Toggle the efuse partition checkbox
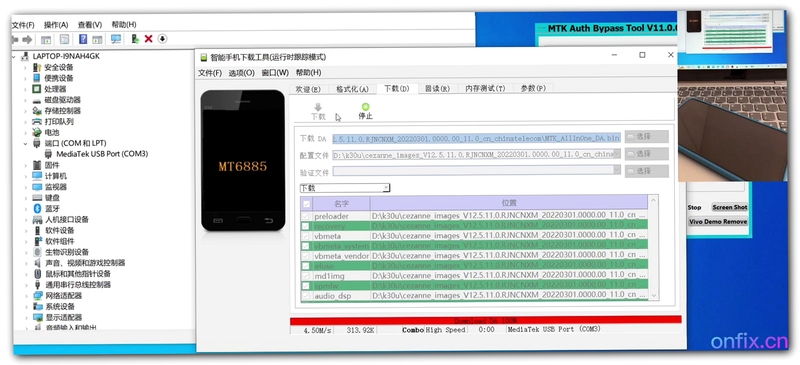Image resolution: width=800 pixels, height=365 pixels. (306, 265)
